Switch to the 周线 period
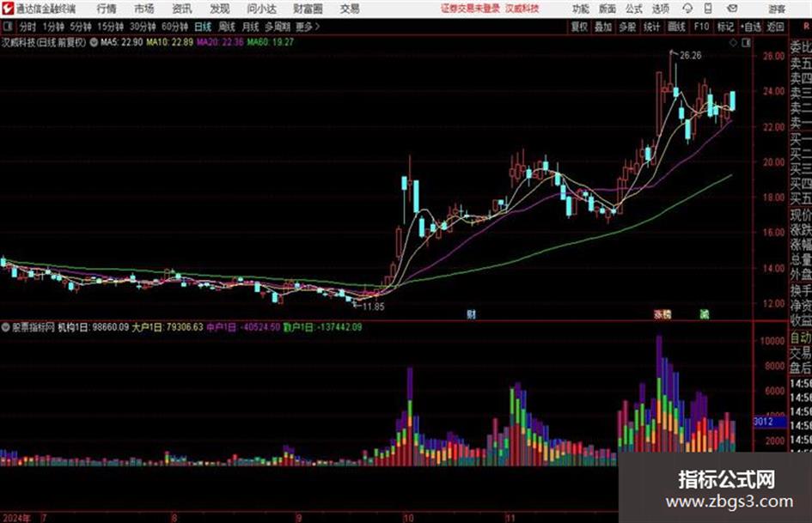 pyautogui.click(x=227, y=27)
